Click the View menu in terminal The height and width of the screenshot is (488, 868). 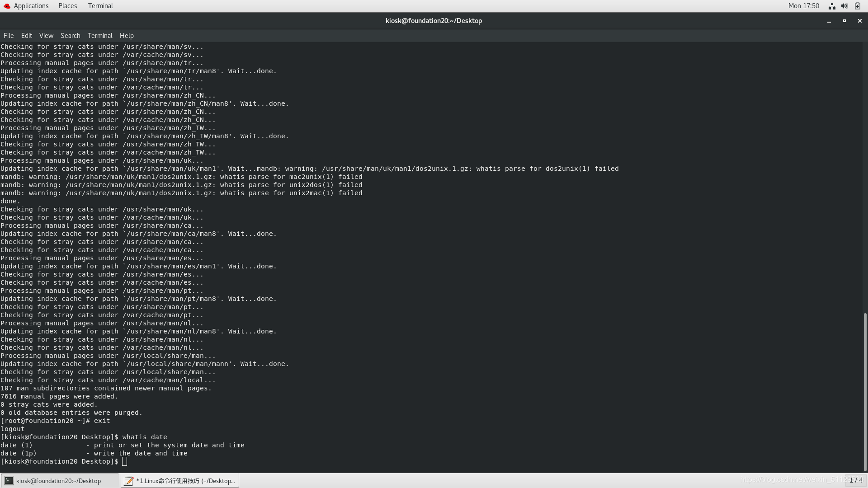click(46, 35)
